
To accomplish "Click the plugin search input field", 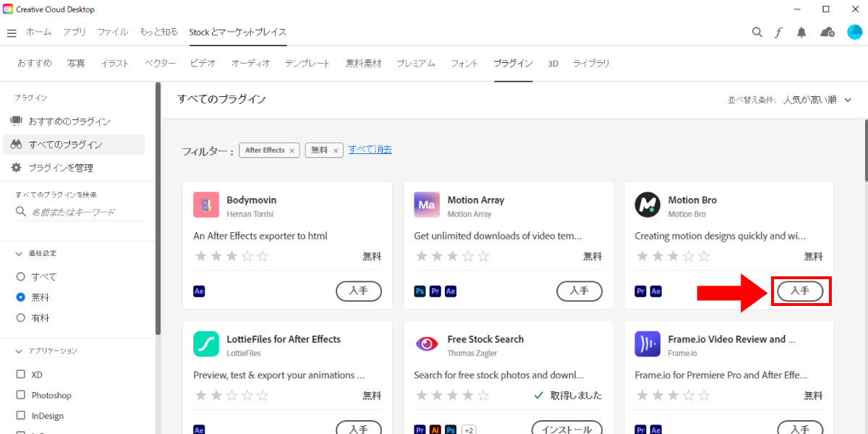I will tap(80, 212).
